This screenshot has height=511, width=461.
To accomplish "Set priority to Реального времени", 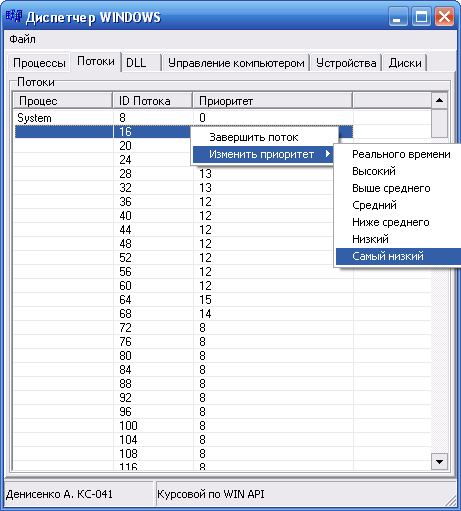I will [x=401, y=154].
